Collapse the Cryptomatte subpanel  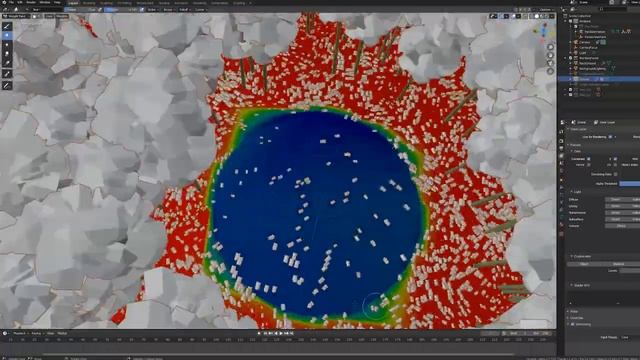572,256
